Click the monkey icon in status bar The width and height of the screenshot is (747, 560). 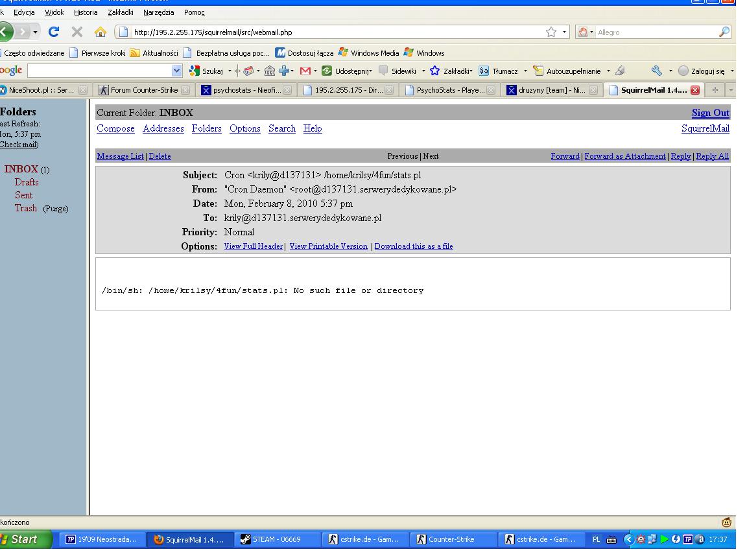726,522
